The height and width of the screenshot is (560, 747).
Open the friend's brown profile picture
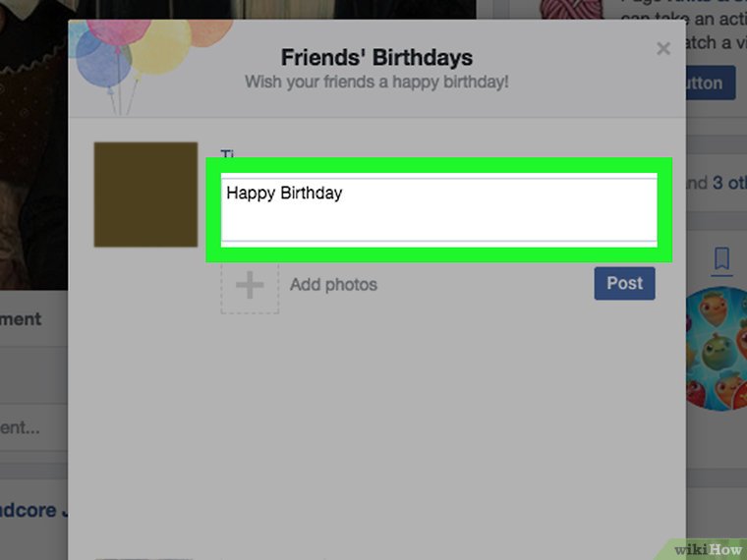click(145, 194)
